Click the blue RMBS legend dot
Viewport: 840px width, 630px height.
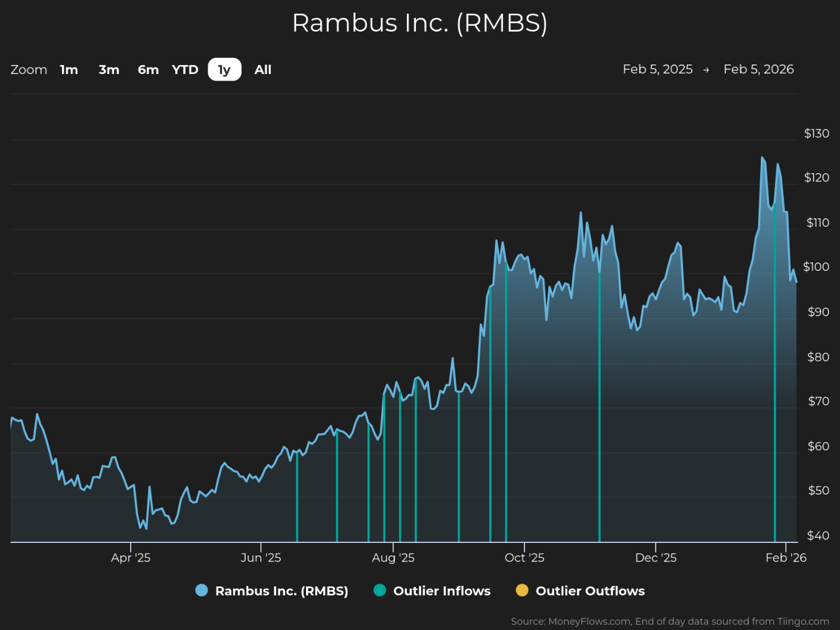tap(202, 591)
